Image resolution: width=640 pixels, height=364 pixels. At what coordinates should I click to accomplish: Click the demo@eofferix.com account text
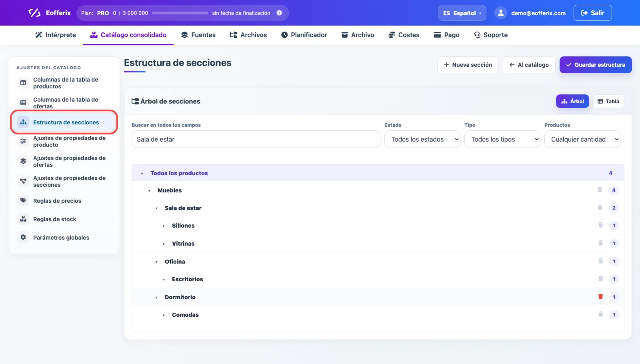(538, 13)
